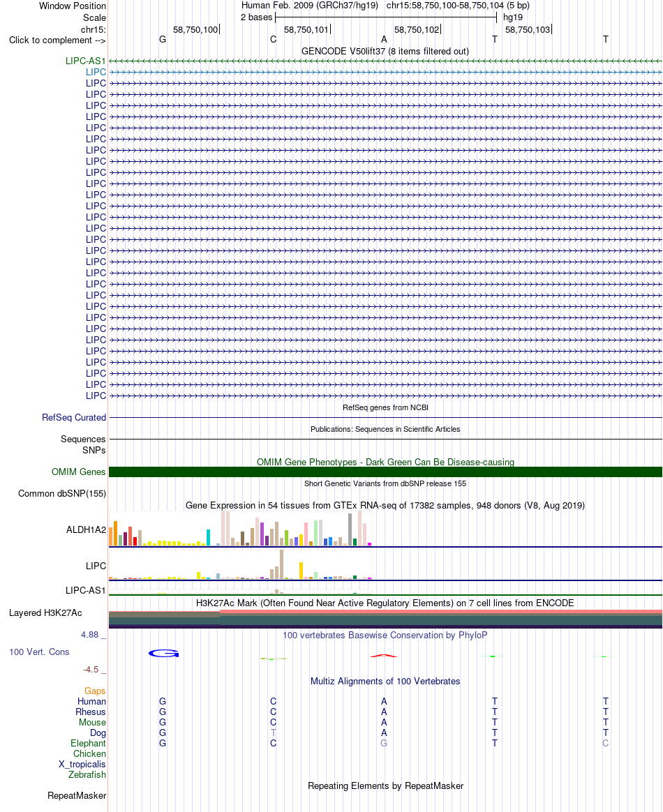Screen dimensions: 663x812
Task: Click the Rhesus species row label
Action: 91,712
